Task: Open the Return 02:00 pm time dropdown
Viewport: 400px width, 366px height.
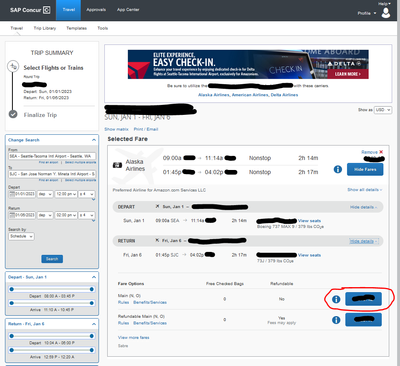Action: (x=66, y=215)
